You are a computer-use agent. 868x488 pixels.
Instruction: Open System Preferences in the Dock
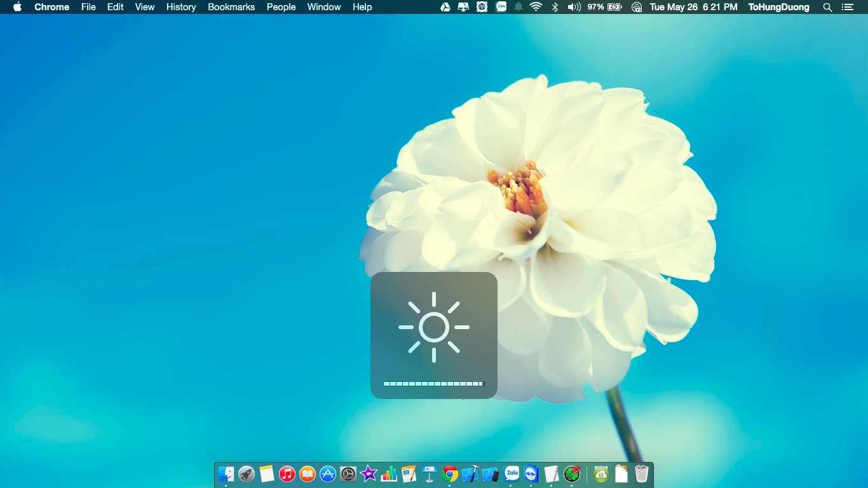point(348,474)
